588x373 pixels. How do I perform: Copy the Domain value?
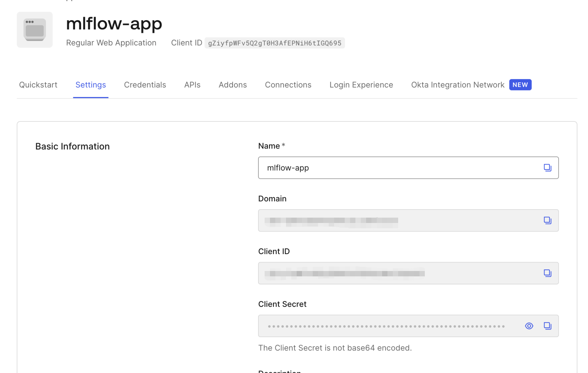coord(548,220)
